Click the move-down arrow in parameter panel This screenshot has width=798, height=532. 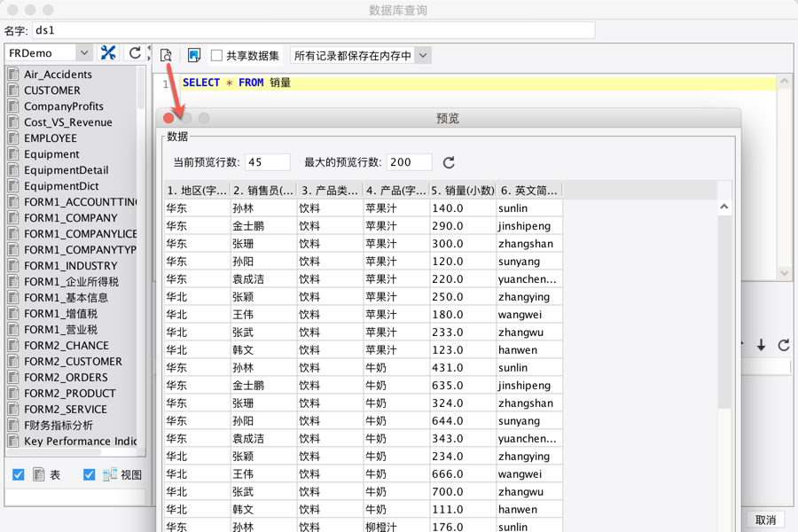(x=761, y=345)
